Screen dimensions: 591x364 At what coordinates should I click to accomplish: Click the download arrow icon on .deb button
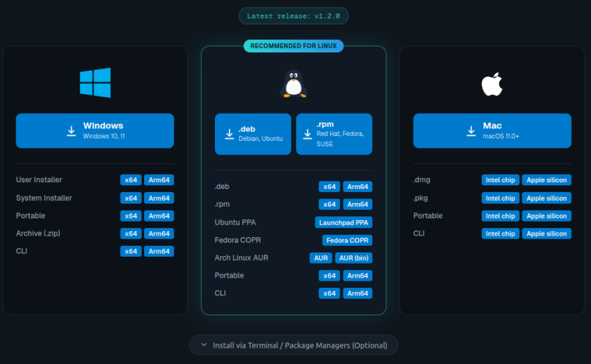pyautogui.click(x=229, y=134)
